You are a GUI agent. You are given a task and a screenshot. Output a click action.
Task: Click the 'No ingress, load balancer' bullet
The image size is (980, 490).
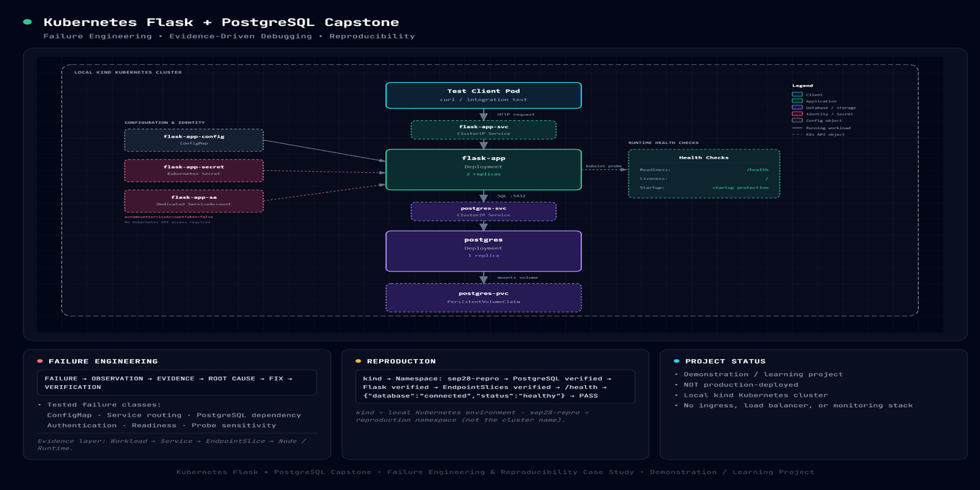point(794,406)
